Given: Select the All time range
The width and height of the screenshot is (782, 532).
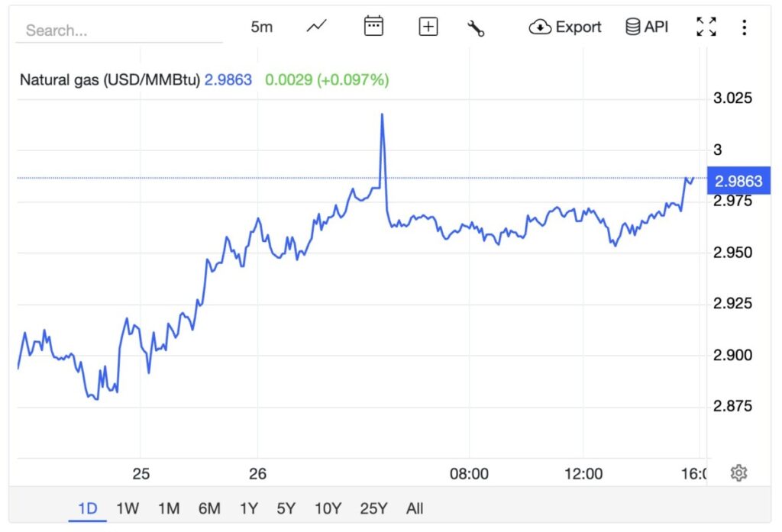Looking at the screenshot, I should pyautogui.click(x=415, y=508).
